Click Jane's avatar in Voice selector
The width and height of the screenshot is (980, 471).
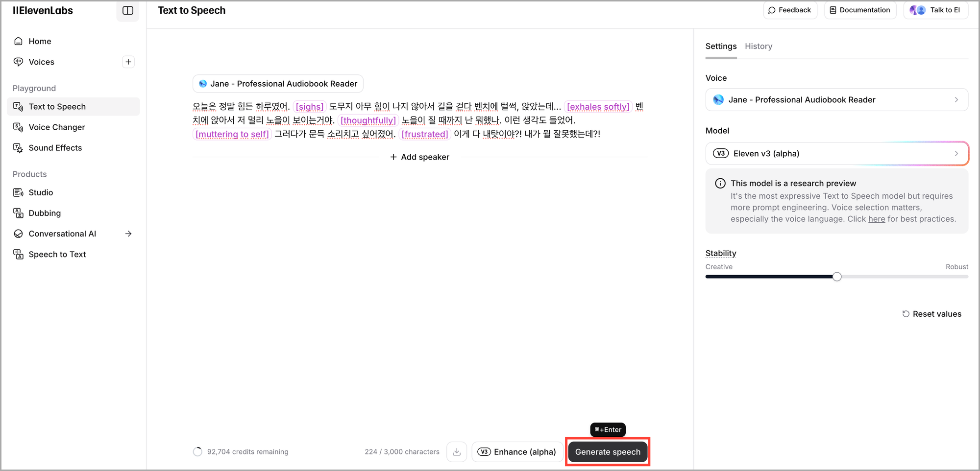tap(718, 100)
